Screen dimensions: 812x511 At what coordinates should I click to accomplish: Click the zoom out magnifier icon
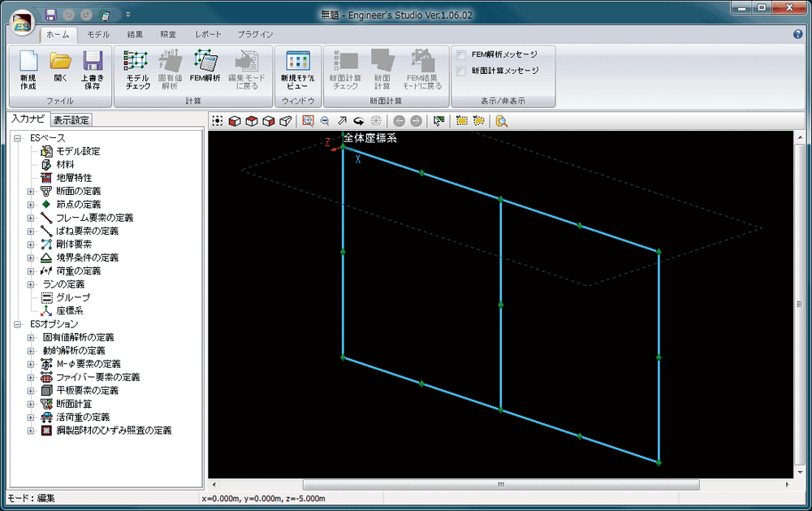pyautogui.click(x=325, y=121)
